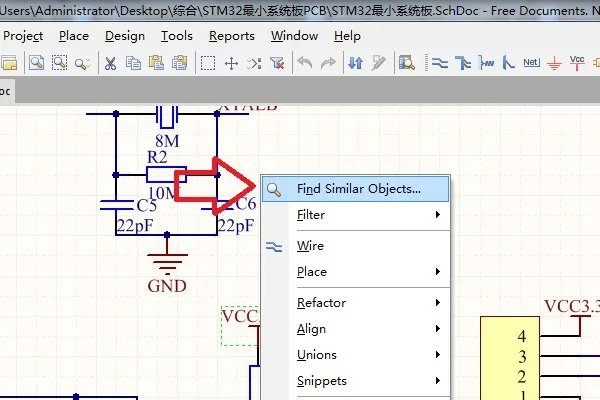Click pin 2 on the yellow connector
Image resolution: width=600 pixels, height=400 pixels.
click(522, 377)
